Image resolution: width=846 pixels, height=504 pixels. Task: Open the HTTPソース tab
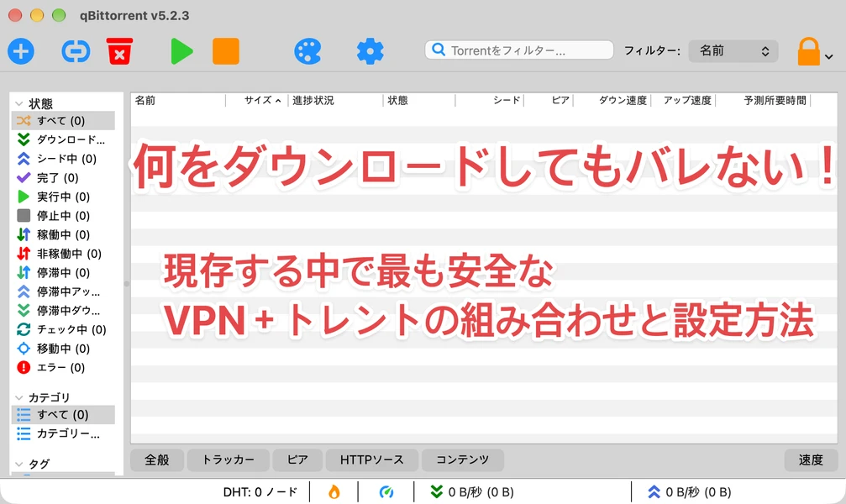[371, 459]
